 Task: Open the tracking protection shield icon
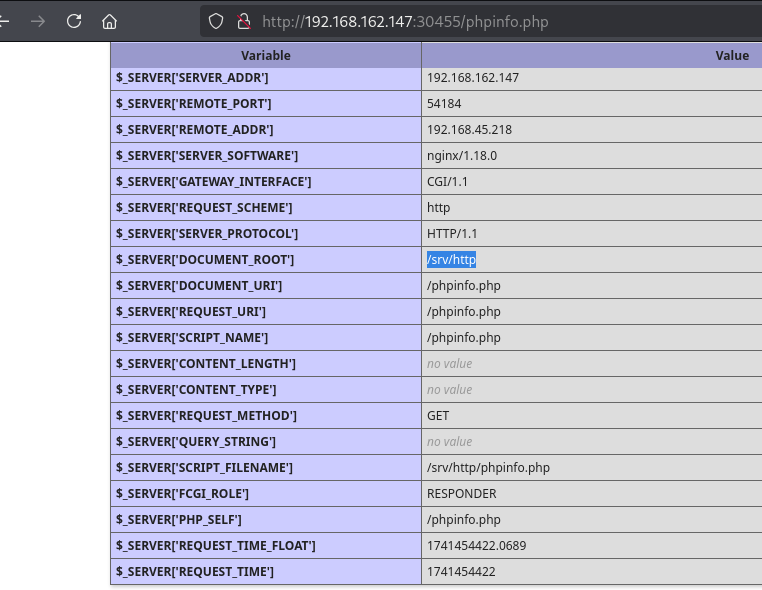pyautogui.click(x=216, y=21)
